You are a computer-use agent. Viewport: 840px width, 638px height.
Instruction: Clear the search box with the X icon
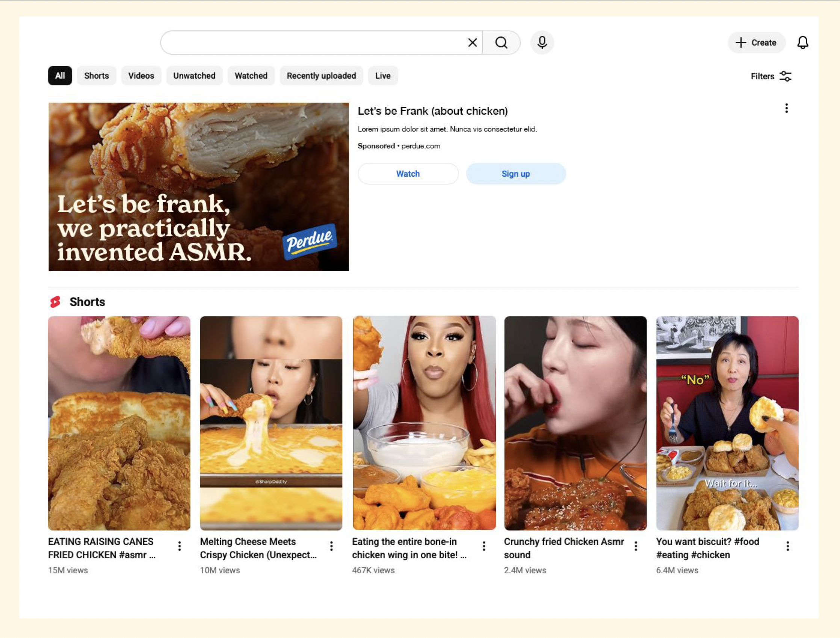472,42
